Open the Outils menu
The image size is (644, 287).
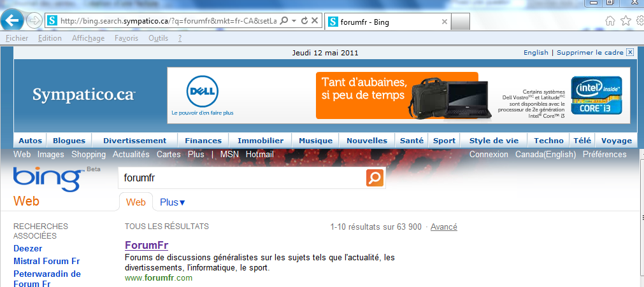[158, 38]
